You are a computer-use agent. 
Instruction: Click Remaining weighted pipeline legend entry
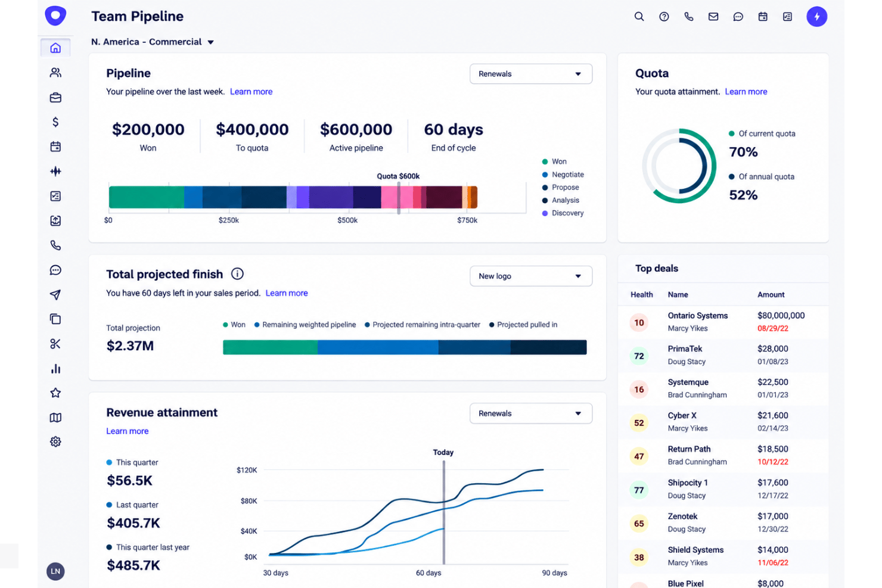tap(305, 325)
